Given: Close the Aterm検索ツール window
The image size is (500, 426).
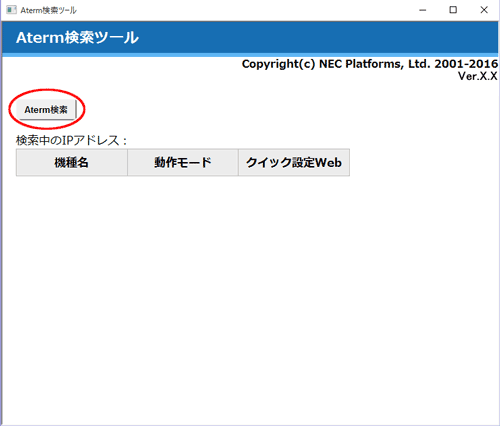Looking at the screenshot, I should click(484, 10).
